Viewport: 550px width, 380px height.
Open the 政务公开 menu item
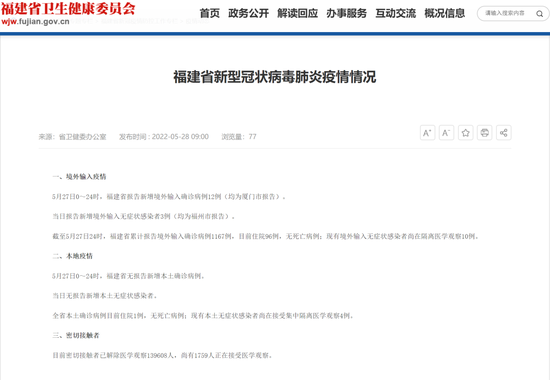click(x=248, y=13)
